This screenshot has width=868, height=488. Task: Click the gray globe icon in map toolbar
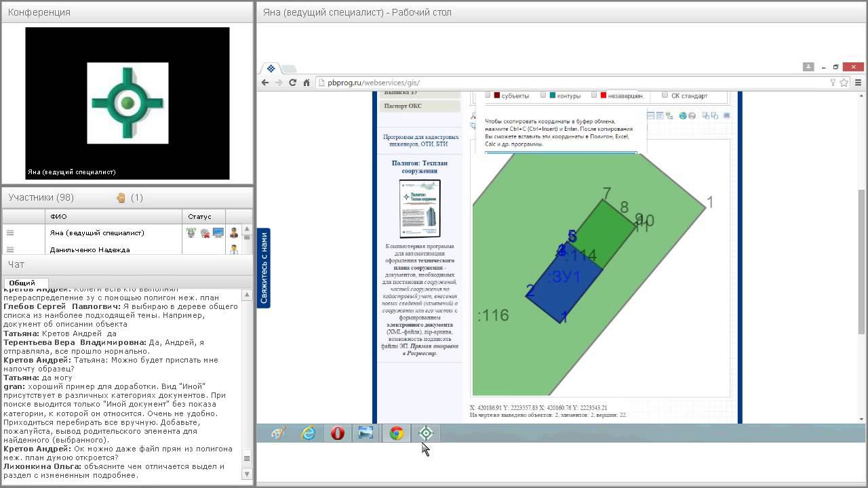tap(692, 116)
